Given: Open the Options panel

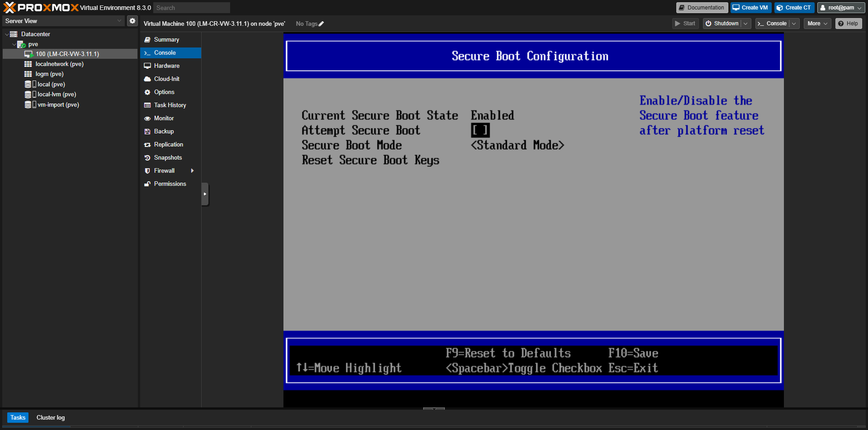Looking at the screenshot, I should coord(164,92).
